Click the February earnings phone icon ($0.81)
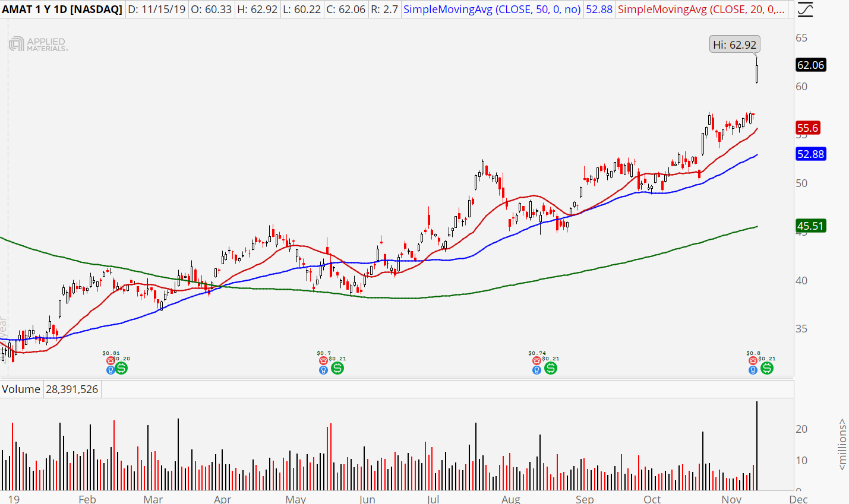 (x=111, y=360)
